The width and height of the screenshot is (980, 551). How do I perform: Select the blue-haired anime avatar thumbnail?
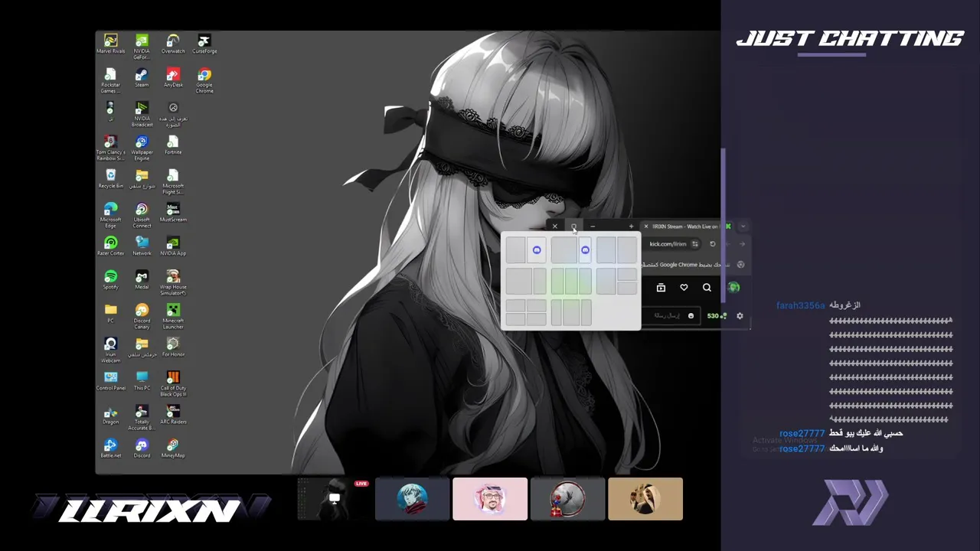(412, 499)
